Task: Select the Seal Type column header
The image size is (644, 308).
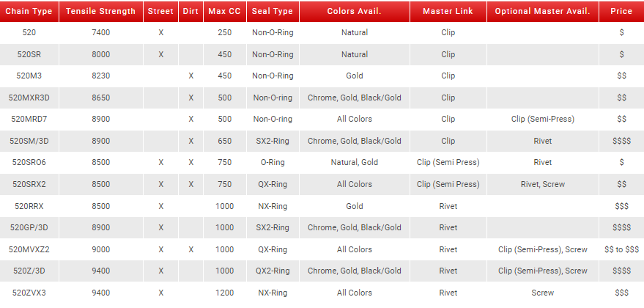Action: click(272, 12)
